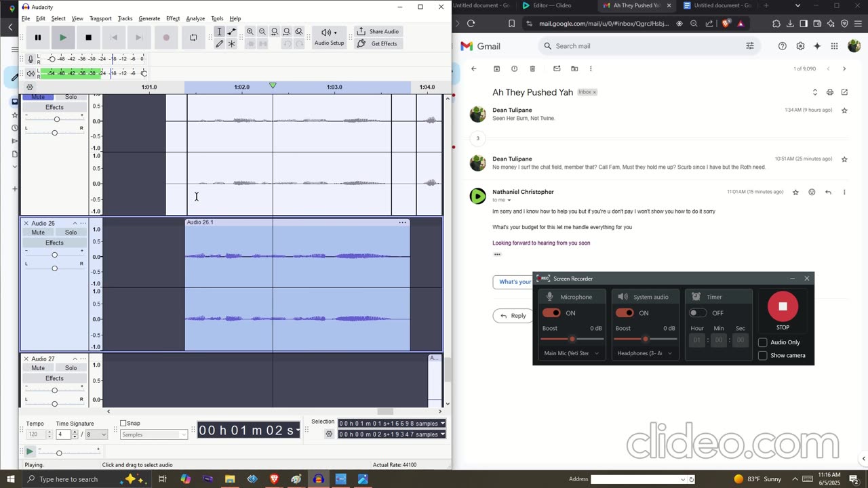Screen dimensions: 868x488
Task: Click Gmail Archive icon
Action: 496,68
